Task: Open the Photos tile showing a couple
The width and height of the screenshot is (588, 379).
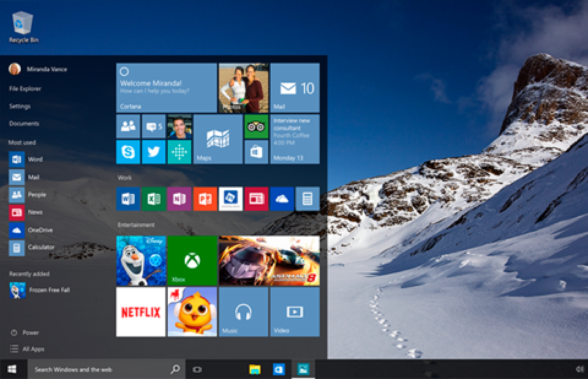Action: [x=244, y=88]
